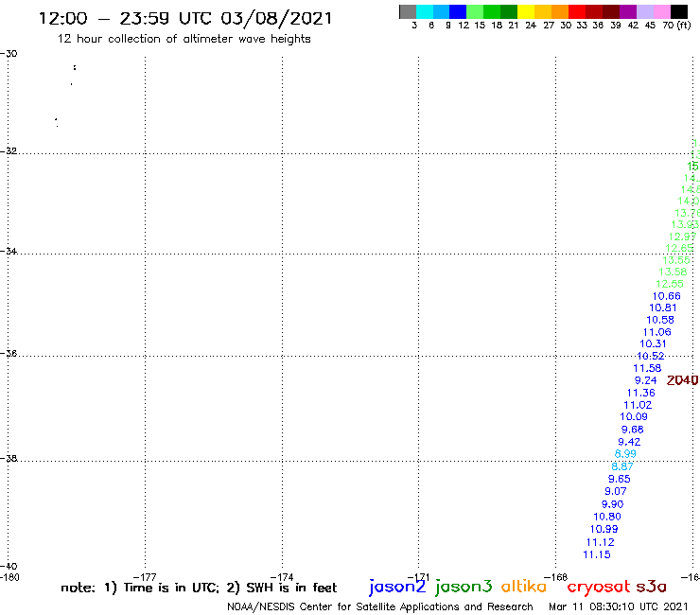Click the wave height value '9.24'
Screen dimensions: 700x615
645,380
